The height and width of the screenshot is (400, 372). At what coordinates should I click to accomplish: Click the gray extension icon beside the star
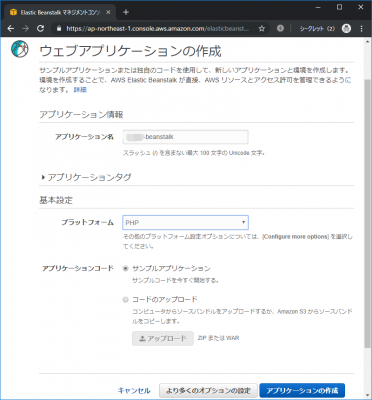point(280,29)
